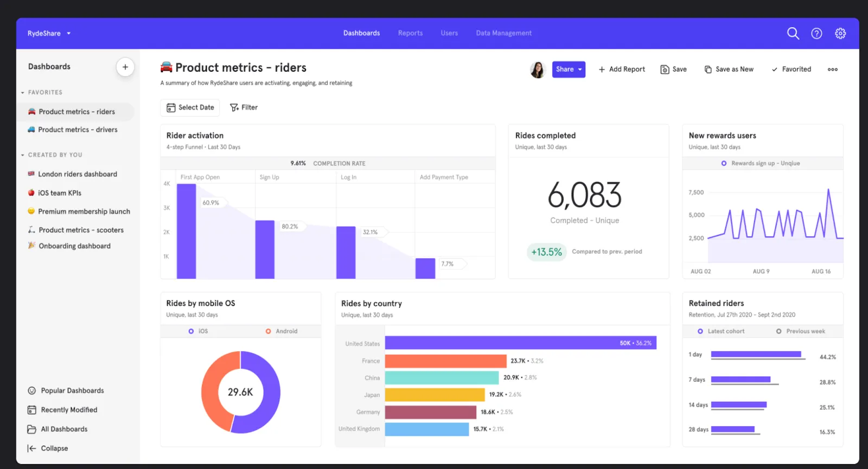The width and height of the screenshot is (868, 469).
Task: Click the scooter icon of Product metrics - scooters
Action: tap(31, 230)
